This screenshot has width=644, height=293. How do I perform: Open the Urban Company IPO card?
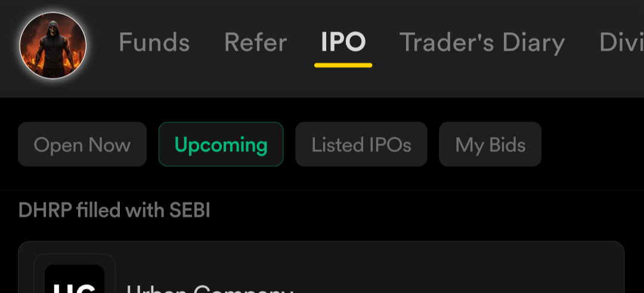click(321, 267)
